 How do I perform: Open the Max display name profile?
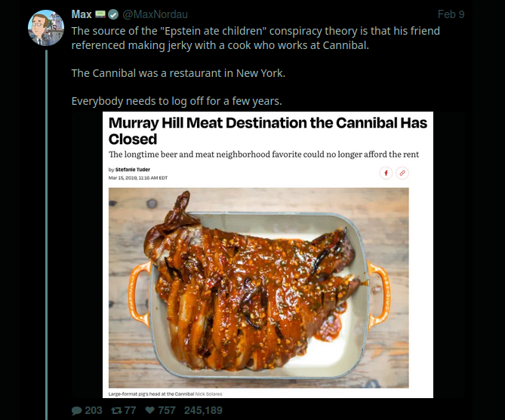82,14
